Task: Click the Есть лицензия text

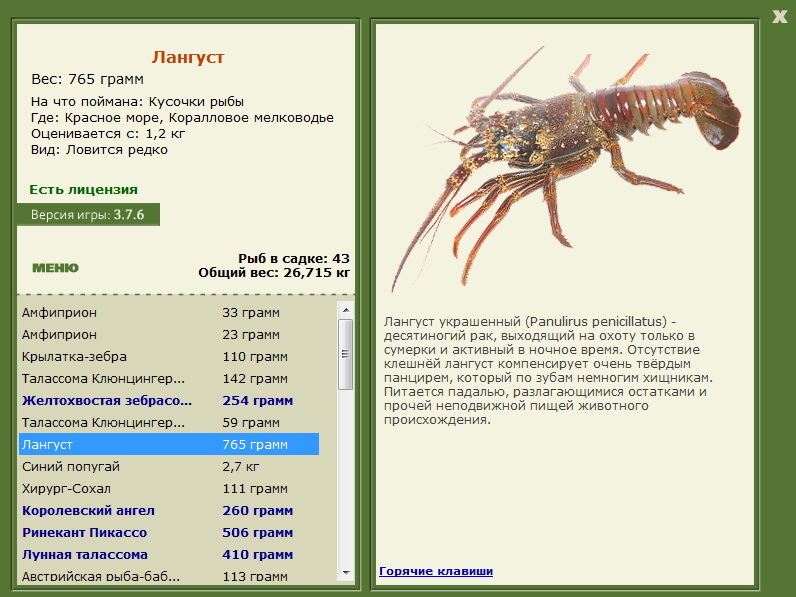Action: click(83, 189)
